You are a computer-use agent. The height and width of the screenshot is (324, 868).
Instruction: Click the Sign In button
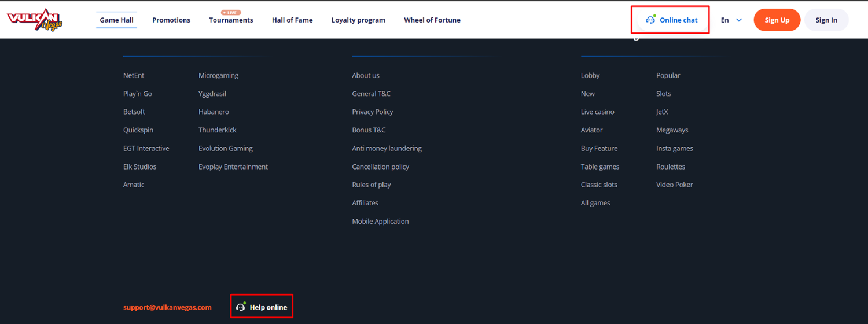tap(826, 20)
